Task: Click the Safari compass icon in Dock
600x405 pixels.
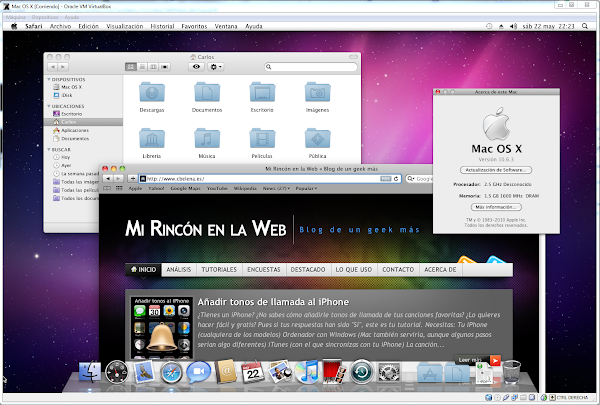Action: (170, 373)
